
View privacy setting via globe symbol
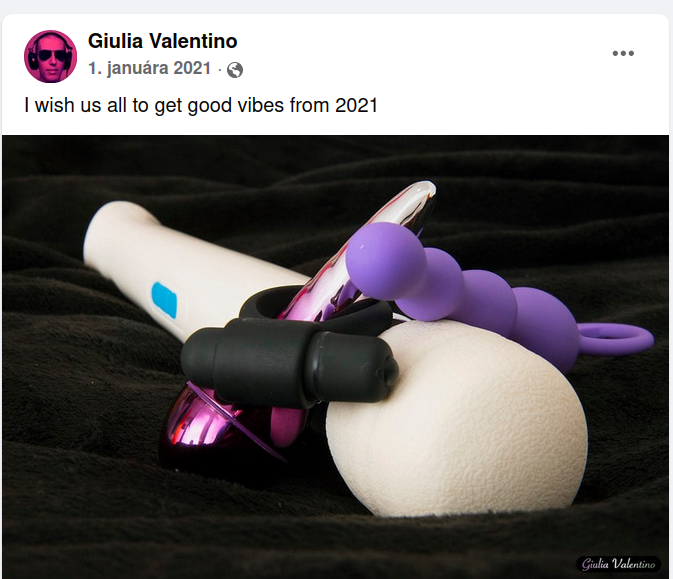235,70
